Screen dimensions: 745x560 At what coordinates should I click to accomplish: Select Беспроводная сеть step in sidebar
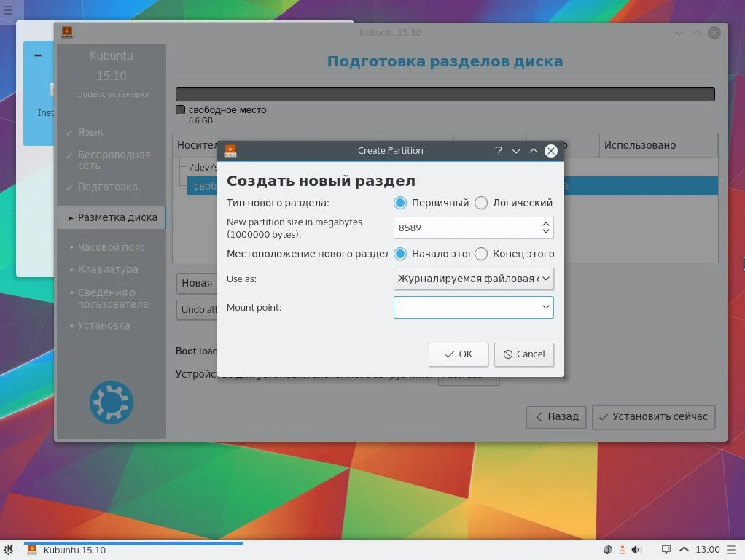pos(114,160)
